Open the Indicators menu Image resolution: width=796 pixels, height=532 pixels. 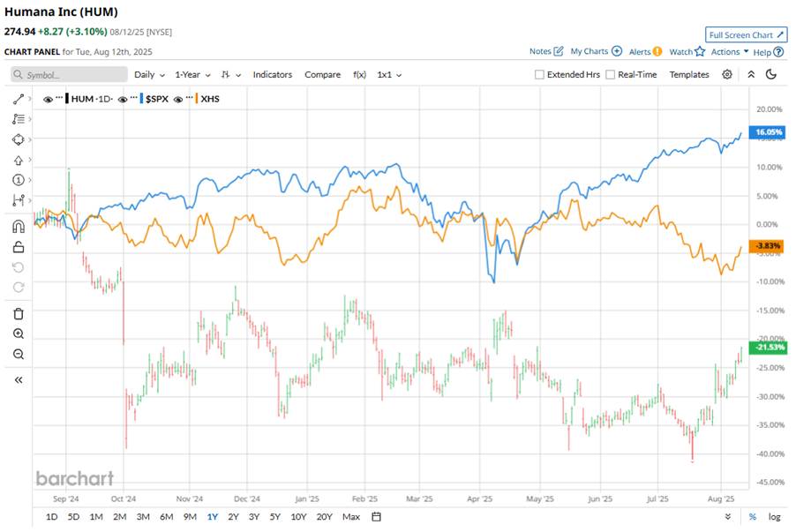click(x=273, y=75)
